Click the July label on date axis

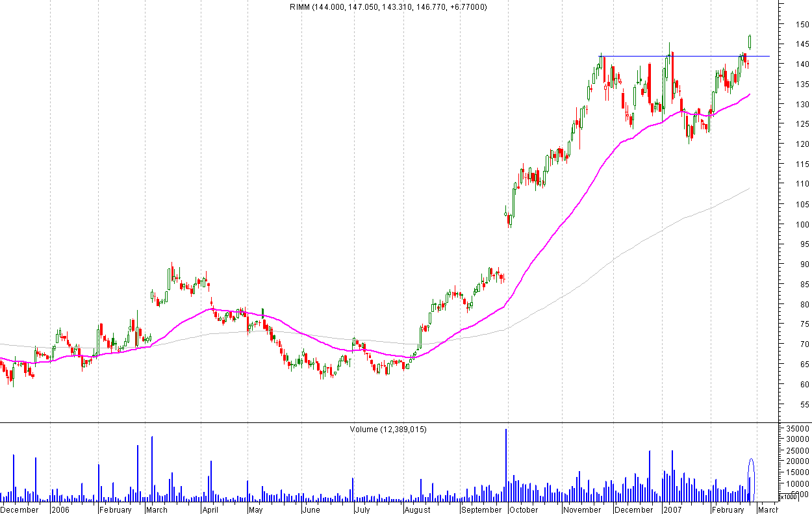pyautogui.click(x=362, y=509)
